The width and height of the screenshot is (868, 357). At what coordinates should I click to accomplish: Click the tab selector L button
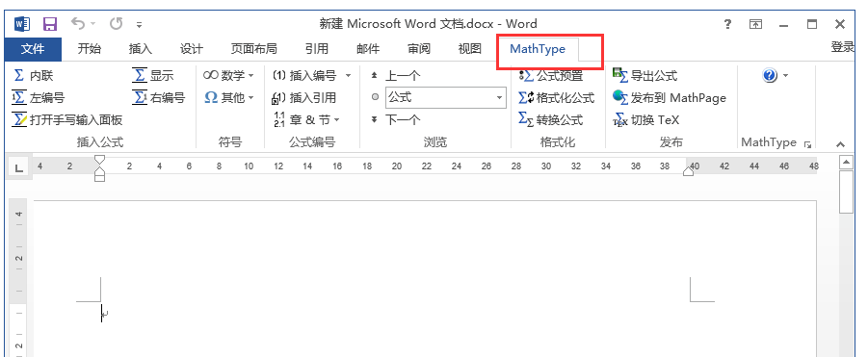tap(19, 168)
